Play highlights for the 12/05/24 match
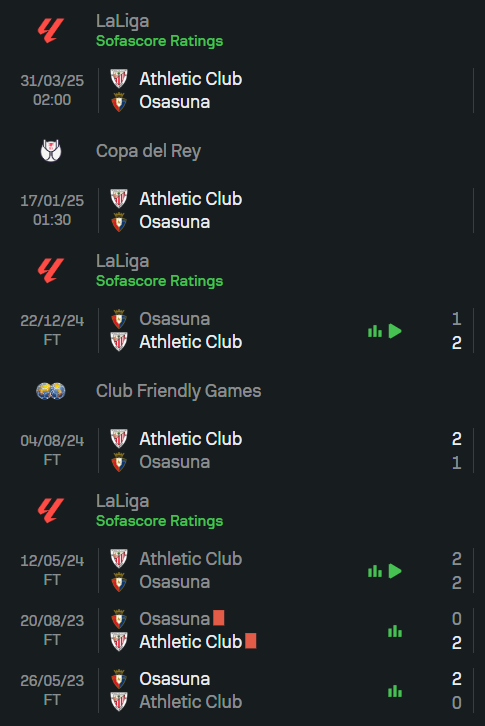This screenshot has width=485, height=726. point(395,571)
